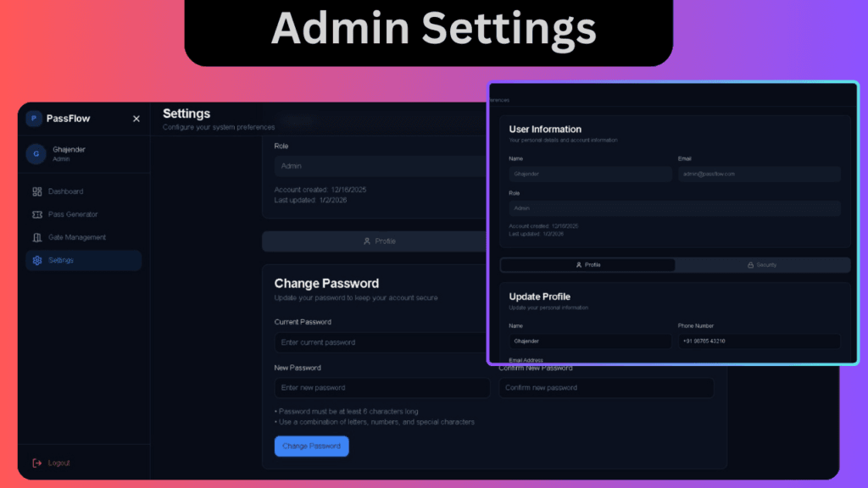Click 'Account created: 12/16/2025' text in main window
The image size is (868, 488).
(320, 190)
